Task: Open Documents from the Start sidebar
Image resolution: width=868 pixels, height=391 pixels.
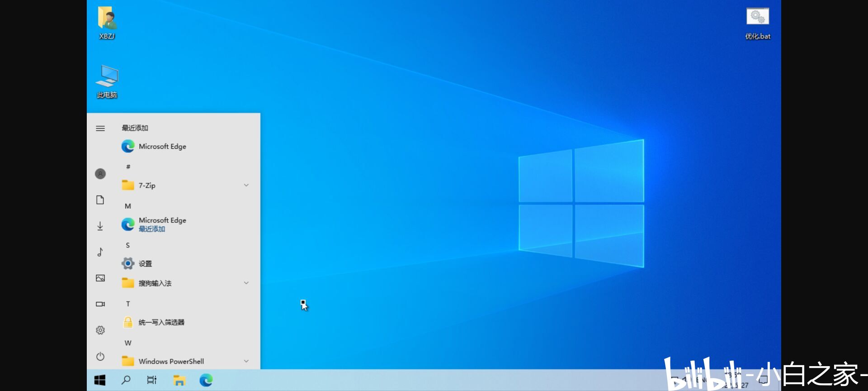Action: point(100,200)
